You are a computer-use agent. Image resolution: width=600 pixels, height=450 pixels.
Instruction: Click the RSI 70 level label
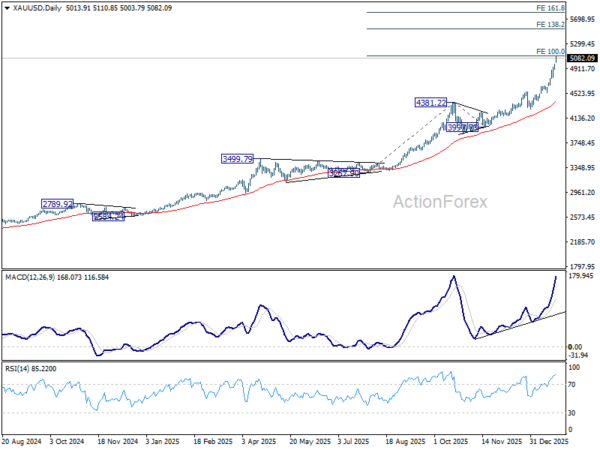pyautogui.click(x=572, y=385)
